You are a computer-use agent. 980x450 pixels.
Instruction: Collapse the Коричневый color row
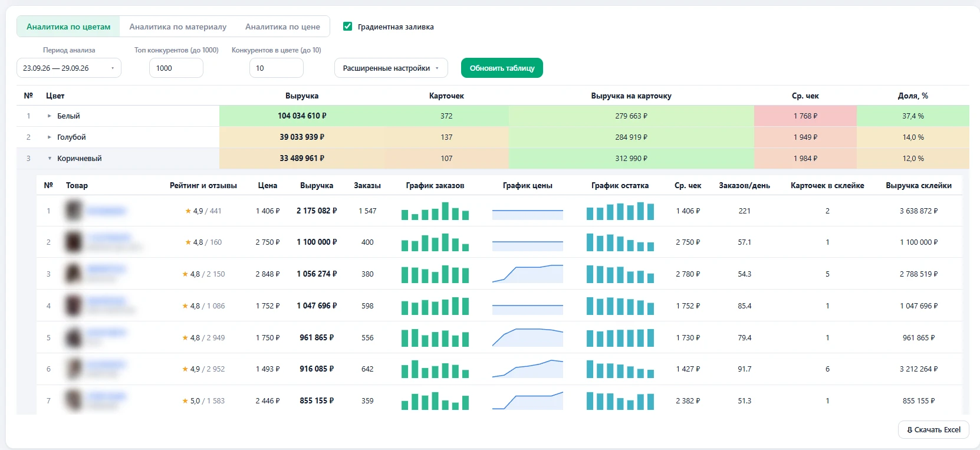50,159
